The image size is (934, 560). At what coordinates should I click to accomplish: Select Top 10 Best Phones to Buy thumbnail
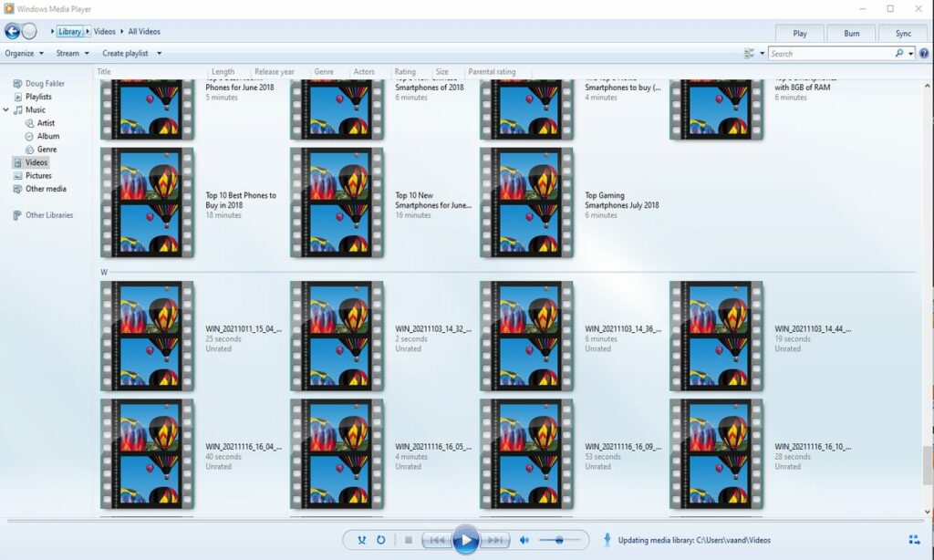[147, 202]
